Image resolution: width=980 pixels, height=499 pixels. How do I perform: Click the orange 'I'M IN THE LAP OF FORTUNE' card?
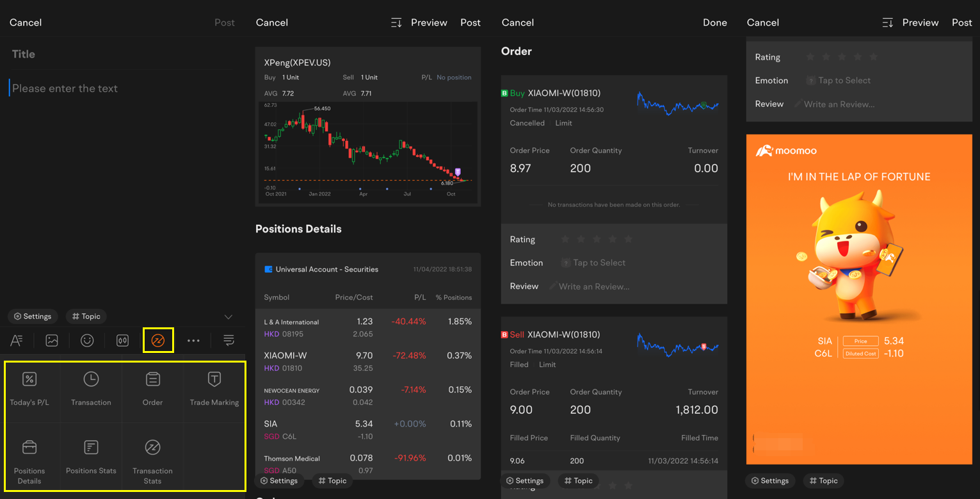tap(859, 299)
